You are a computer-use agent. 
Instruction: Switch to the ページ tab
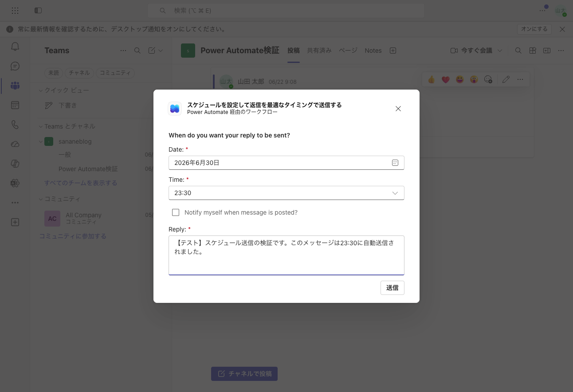348,51
